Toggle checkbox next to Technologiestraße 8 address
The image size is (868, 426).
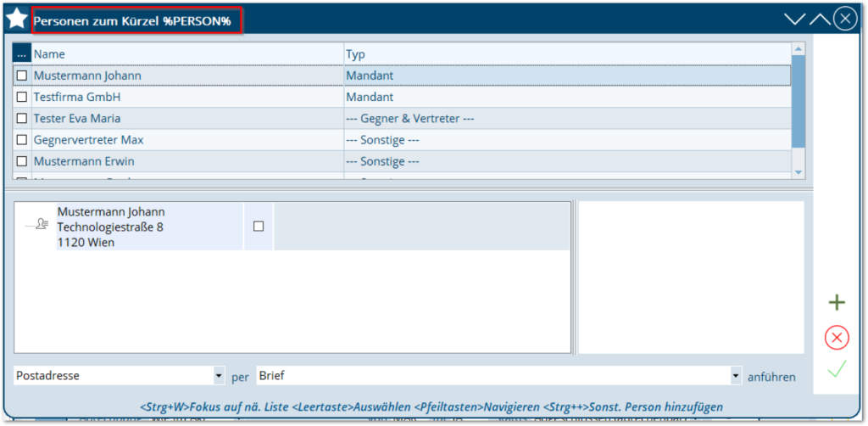(259, 227)
